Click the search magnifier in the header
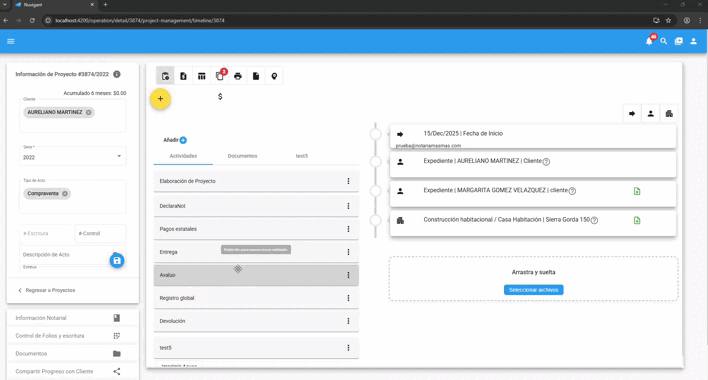Screen dimensions: 708x380 pyautogui.click(x=664, y=41)
